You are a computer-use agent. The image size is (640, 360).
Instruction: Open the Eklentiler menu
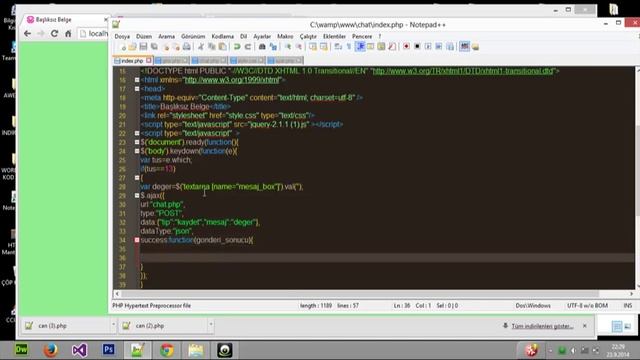tap(334, 36)
